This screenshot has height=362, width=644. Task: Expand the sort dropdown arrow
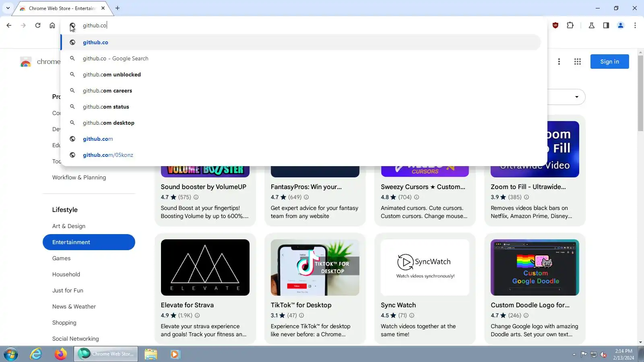tap(576, 97)
